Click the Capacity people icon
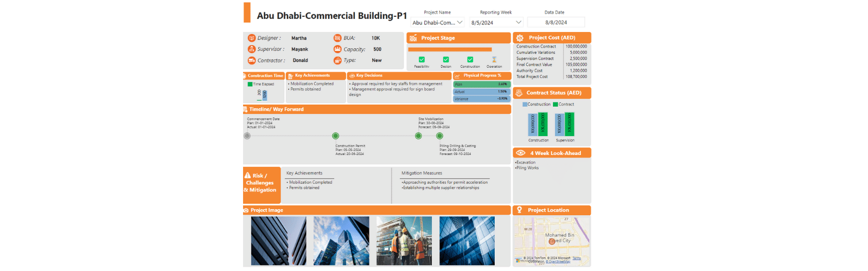868x271 pixels. click(337, 49)
